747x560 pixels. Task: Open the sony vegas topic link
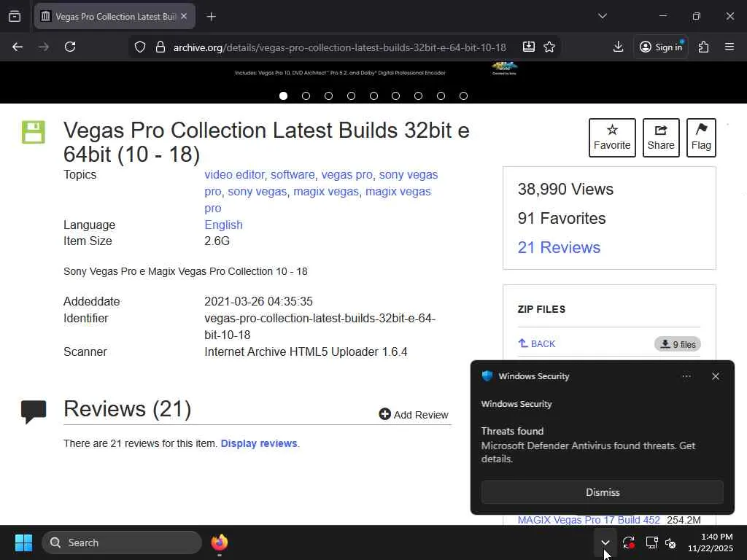pyautogui.click(x=258, y=192)
